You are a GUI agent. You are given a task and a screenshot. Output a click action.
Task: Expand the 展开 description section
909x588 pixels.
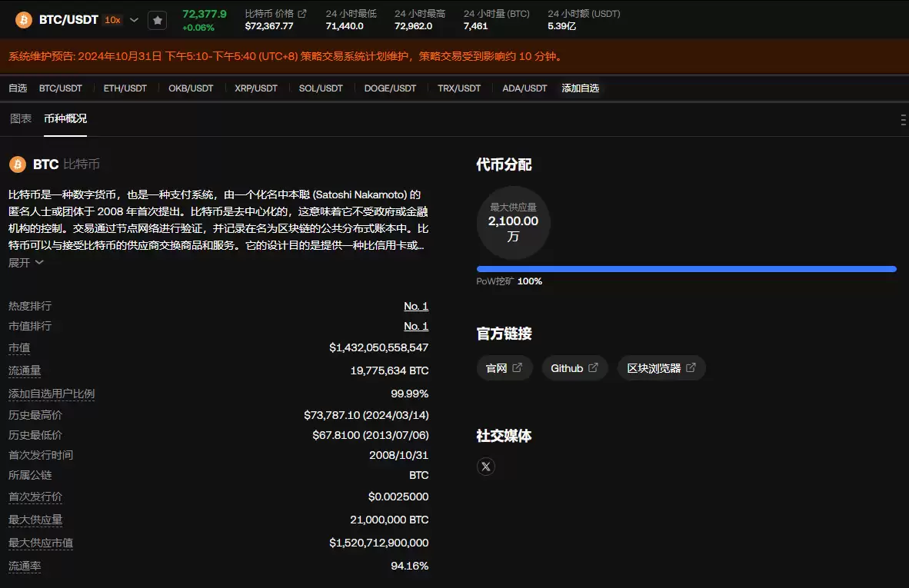19,261
